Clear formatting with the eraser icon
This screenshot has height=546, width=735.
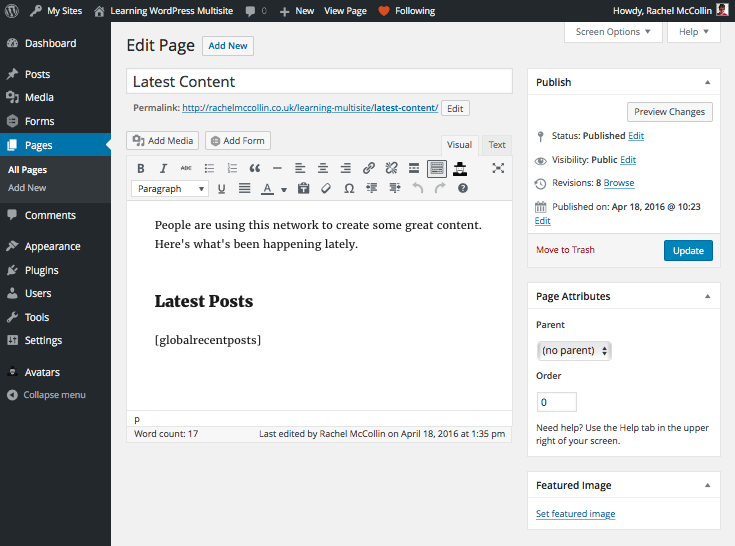click(x=326, y=188)
